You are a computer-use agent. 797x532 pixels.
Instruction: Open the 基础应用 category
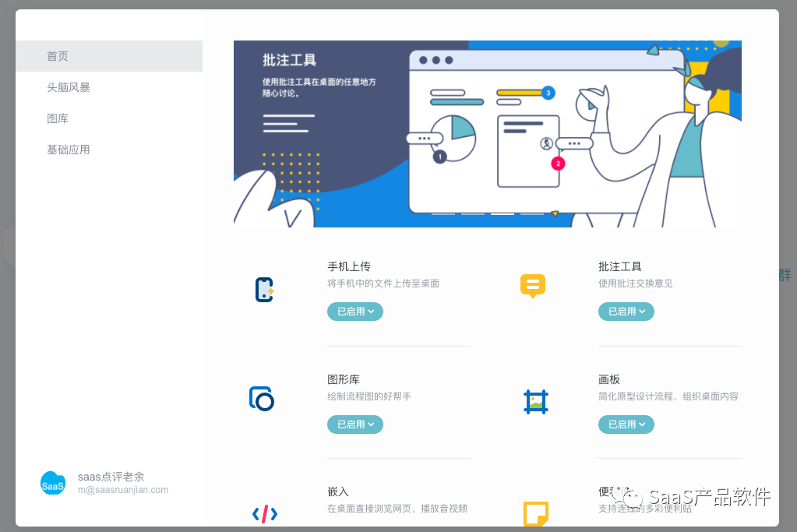(68, 150)
